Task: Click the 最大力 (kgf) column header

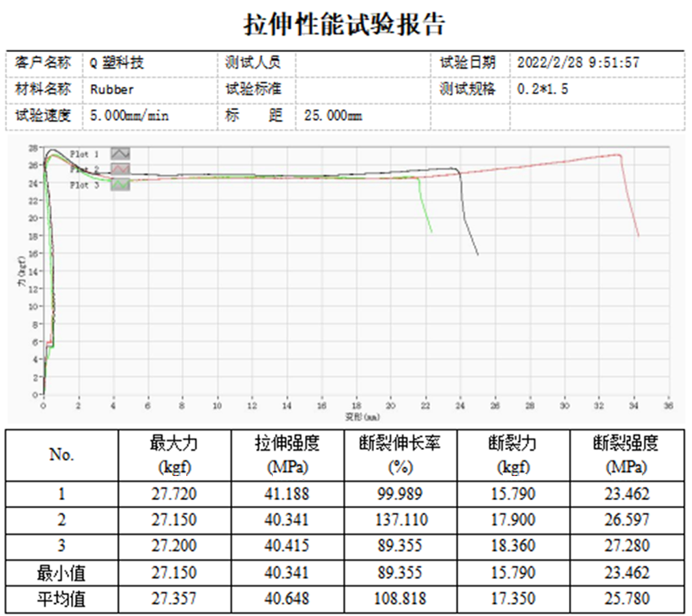Action: coord(174,455)
